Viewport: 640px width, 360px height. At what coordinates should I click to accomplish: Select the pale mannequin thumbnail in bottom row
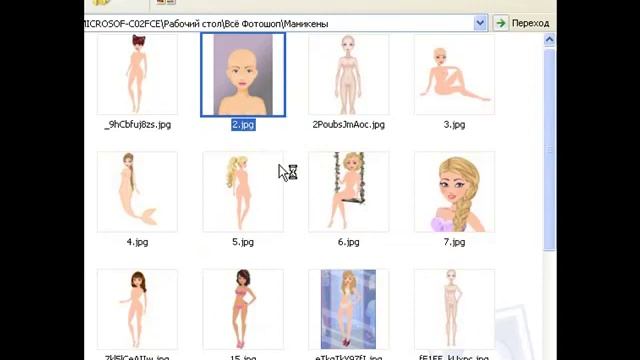coord(454,309)
